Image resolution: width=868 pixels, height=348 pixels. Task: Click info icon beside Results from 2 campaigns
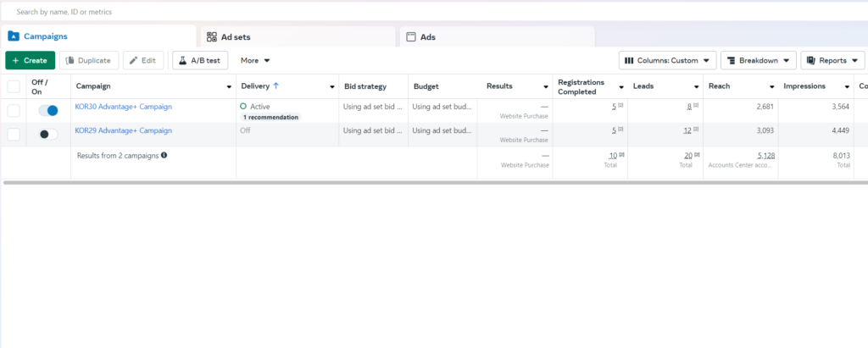coord(164,155)
